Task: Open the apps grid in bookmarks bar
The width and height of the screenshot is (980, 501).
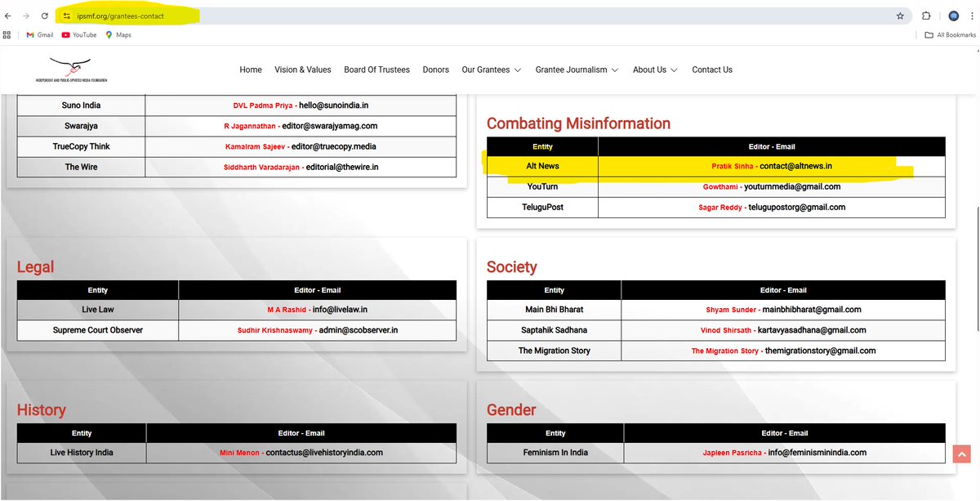Action: tap(7, 35)
